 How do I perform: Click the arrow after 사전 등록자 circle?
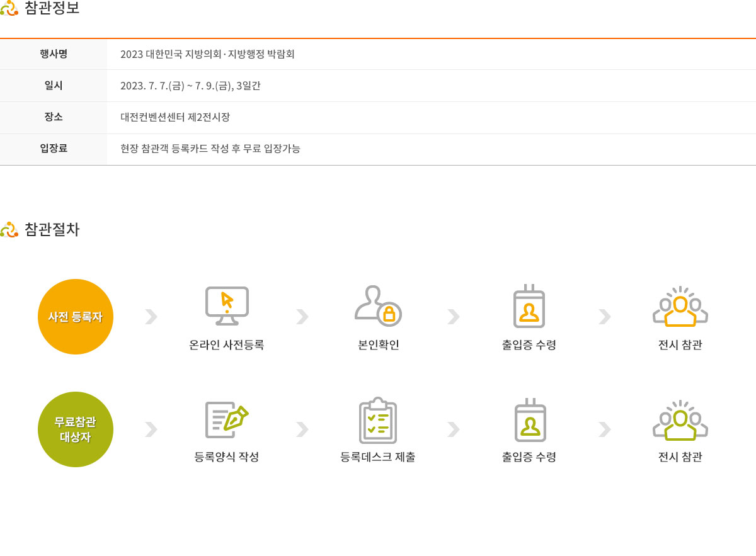(x=151, y=317)
